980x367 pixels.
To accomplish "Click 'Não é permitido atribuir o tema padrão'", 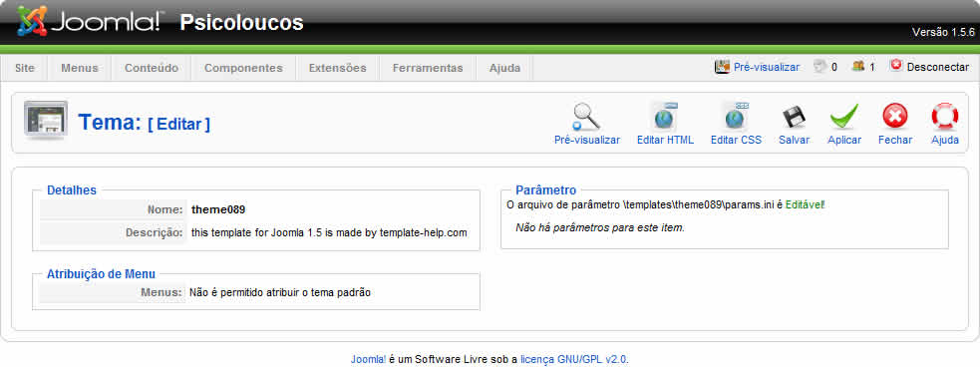I will 280,292.
